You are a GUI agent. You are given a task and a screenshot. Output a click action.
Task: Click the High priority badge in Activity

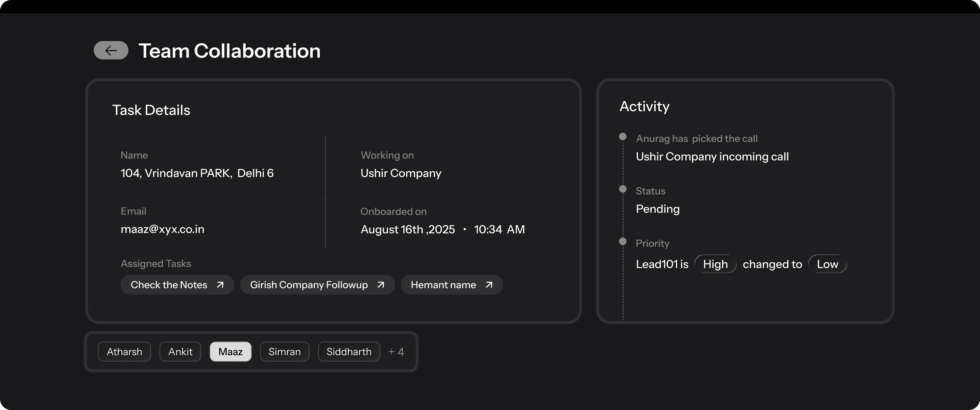click(x=716, y=264)
